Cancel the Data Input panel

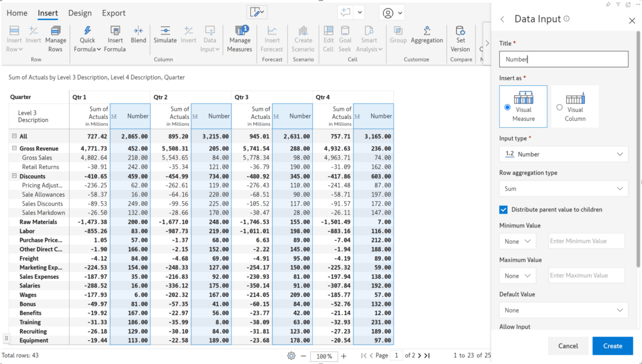click(x=568, y=345)
